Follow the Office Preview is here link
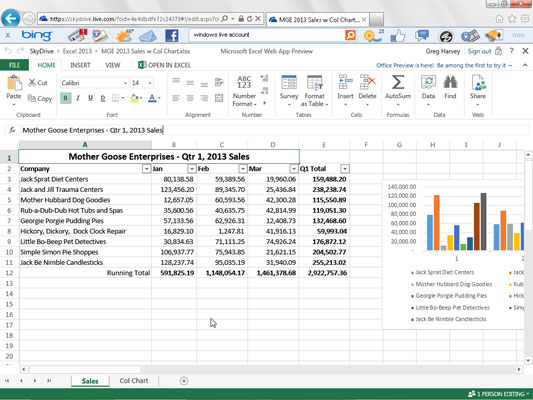This screenshot has width=533, height=400. point(444,65)
